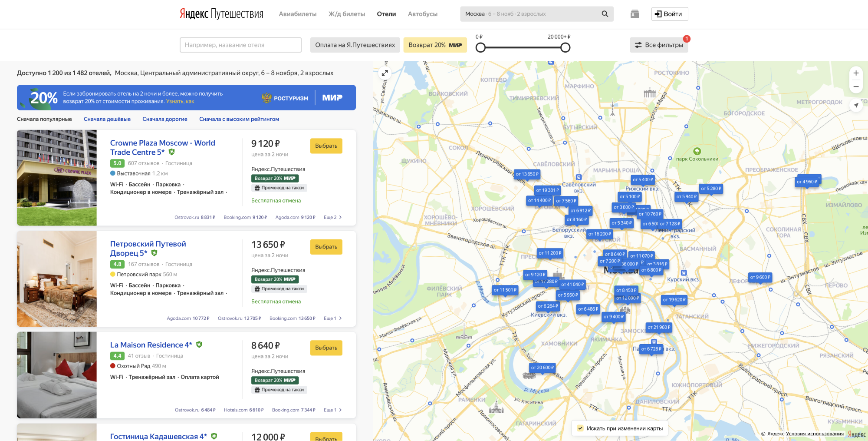Open the orders wallet icon in header

[x=635, y=14]
